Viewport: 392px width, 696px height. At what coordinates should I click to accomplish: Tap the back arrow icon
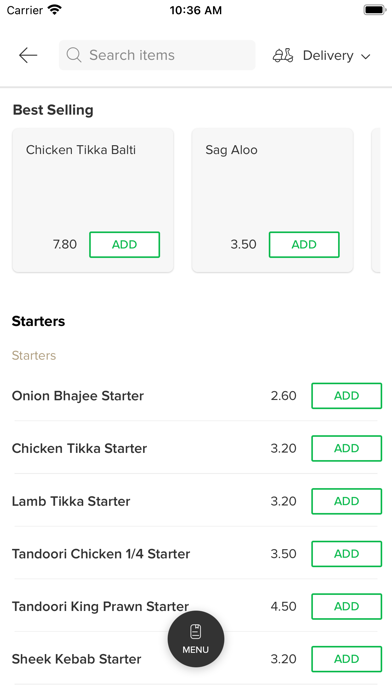28,55
